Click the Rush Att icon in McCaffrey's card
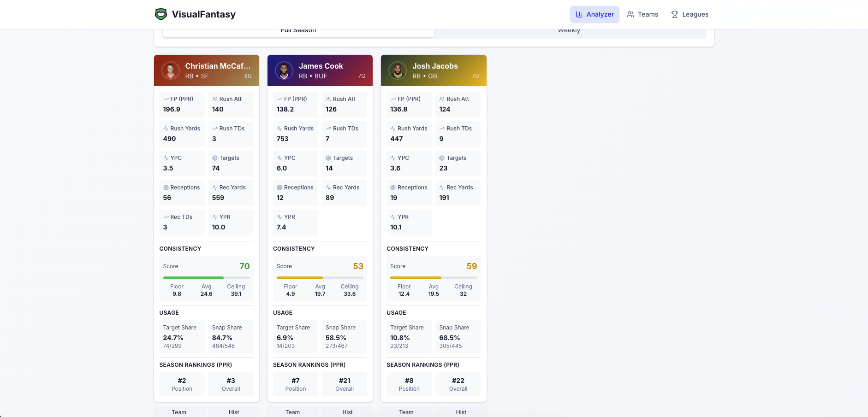Viewport: 868px width, 417px height. point(215,99)
